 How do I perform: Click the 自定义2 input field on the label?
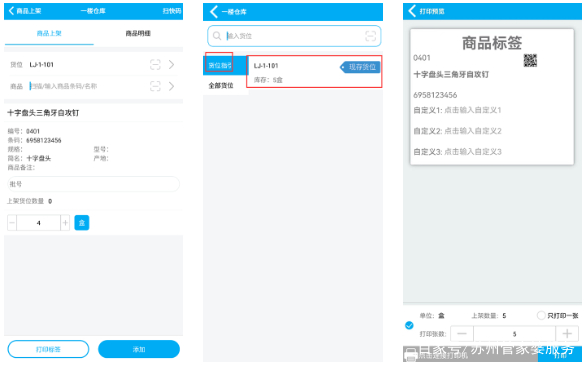click(x=473, y=131)
